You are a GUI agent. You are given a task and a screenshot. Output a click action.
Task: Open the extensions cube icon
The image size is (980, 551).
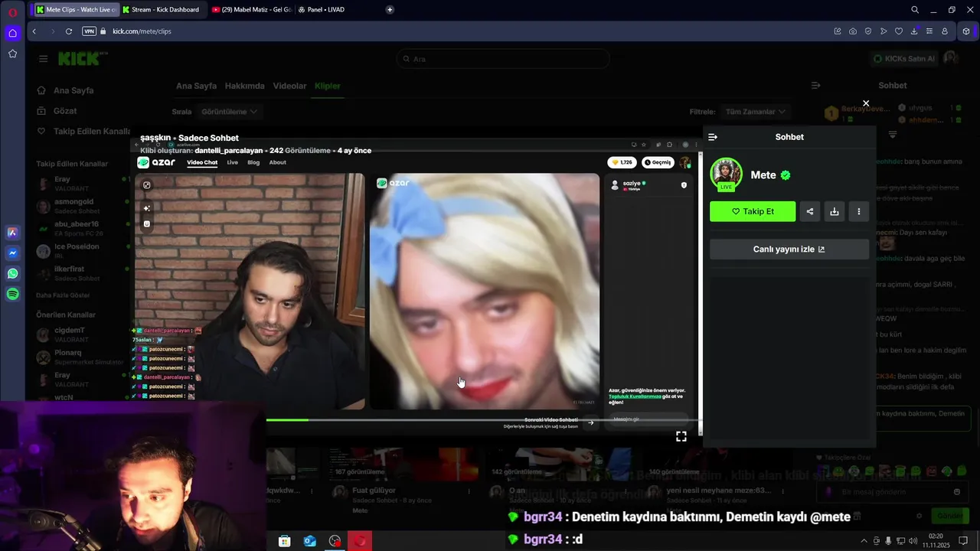point(966,31)
